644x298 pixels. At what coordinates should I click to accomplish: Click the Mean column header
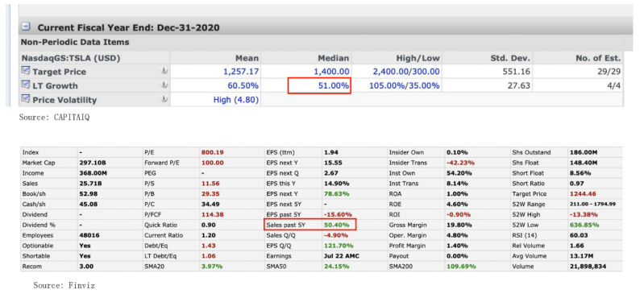click(247, 58)
